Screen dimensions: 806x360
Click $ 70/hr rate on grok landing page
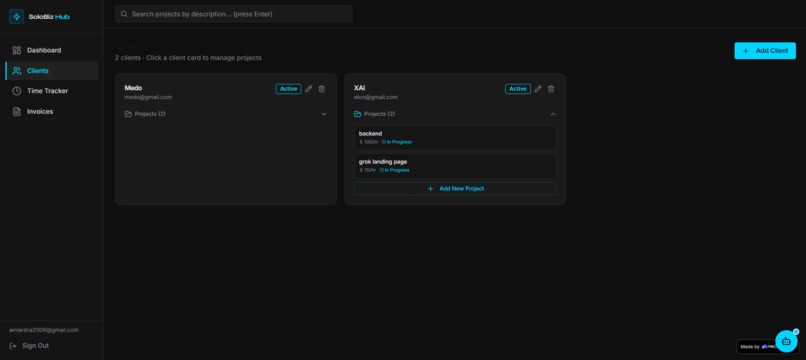pyautogui.click(x=368, y=170)
